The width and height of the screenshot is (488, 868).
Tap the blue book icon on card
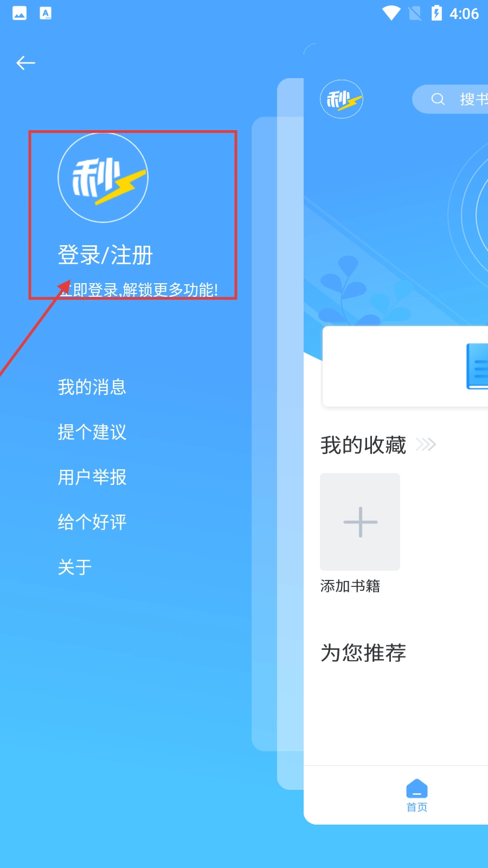point(477,366)
